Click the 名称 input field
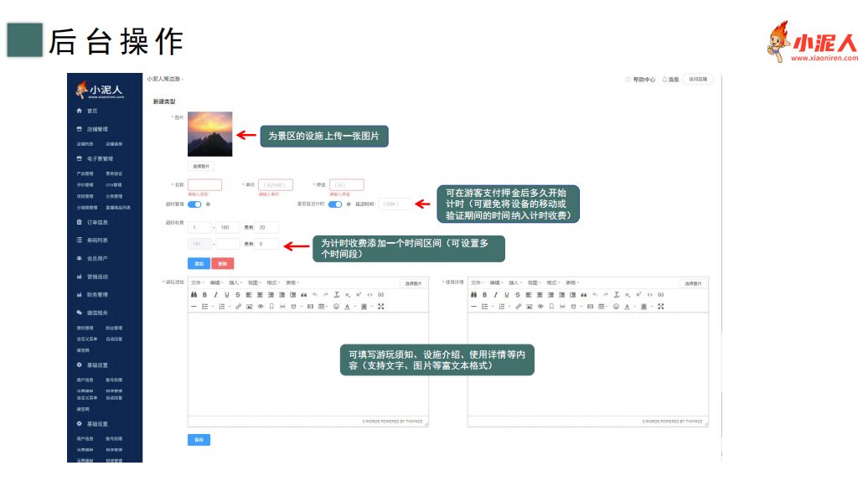The width and height of the screenshot is (868, 481). point(204,185)
